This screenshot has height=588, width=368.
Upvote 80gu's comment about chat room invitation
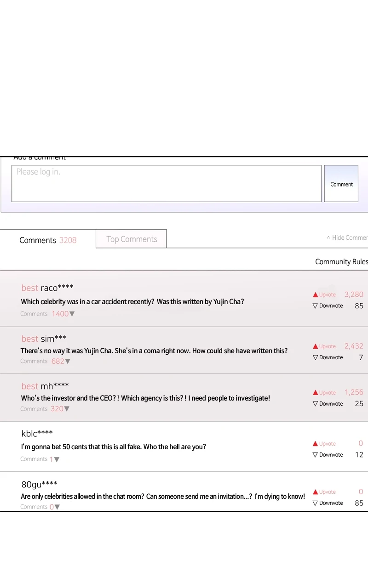click(324, 492)
